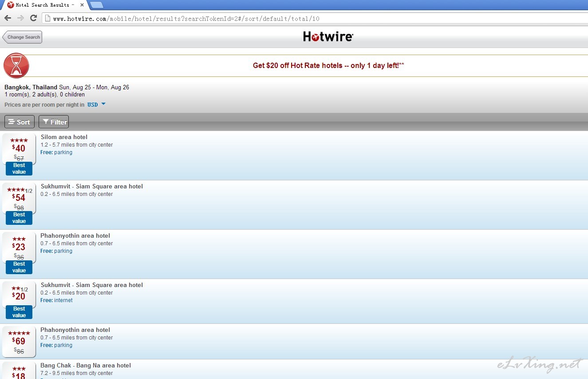
Task: Open the Sort options
Action: tap(20, 122)
